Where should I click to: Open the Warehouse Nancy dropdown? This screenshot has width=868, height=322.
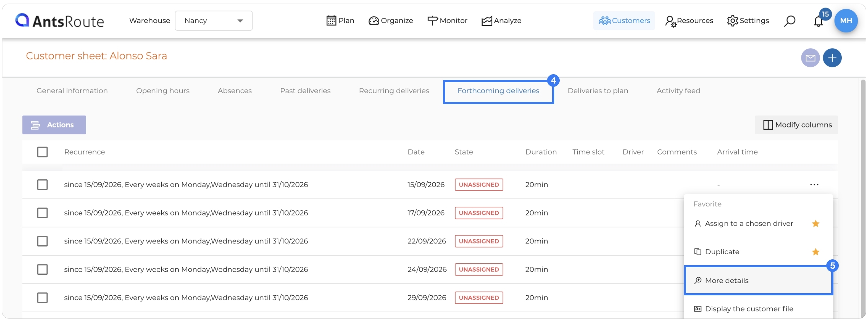pos(214,21)
